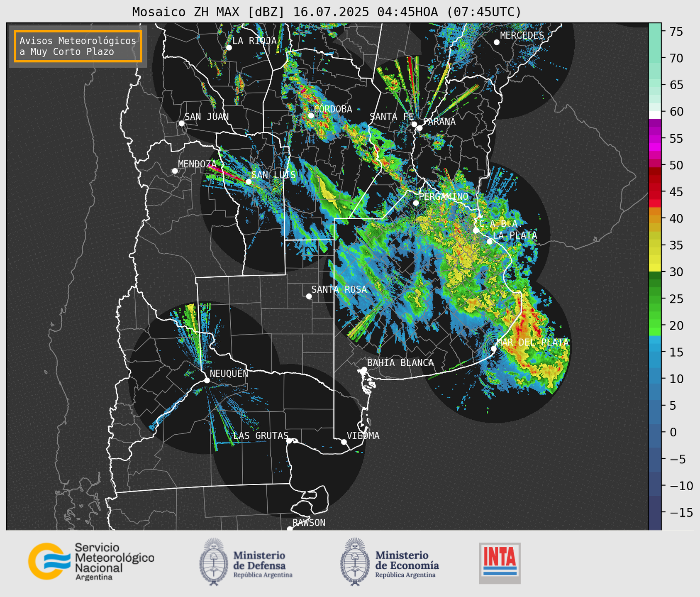
Task: Click the VIEDMA city marker
Action: tap(344, 442)
